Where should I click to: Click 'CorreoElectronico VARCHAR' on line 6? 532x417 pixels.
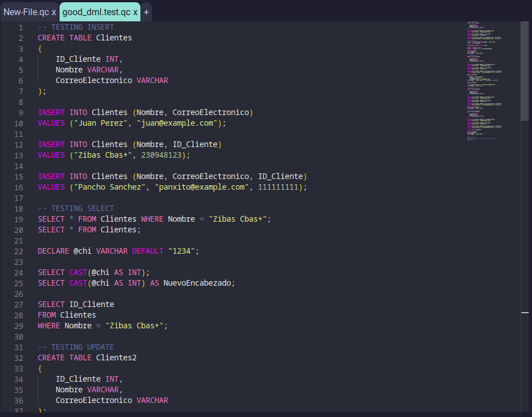[x=112, y=80]
